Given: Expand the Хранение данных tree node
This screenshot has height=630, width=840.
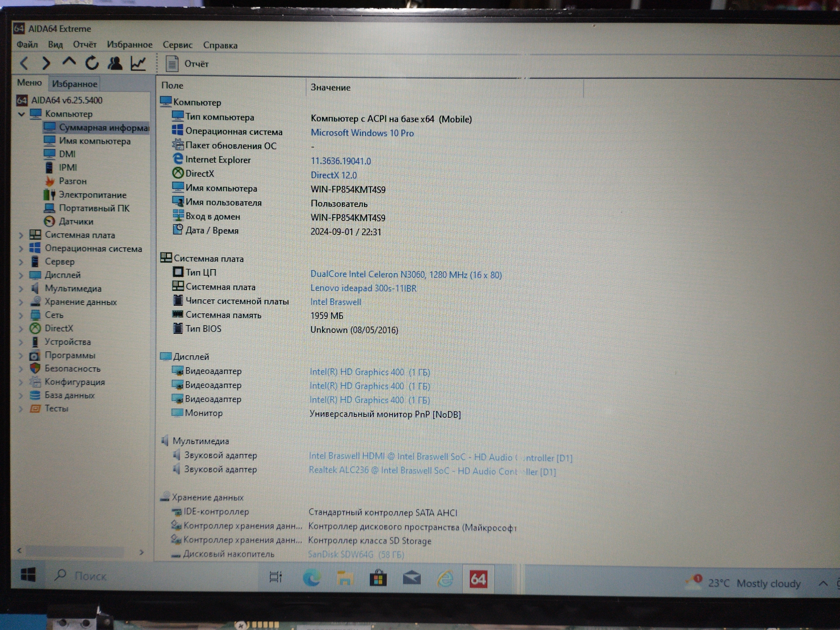Looking at the screenshot, I should [x=21, y=302].
